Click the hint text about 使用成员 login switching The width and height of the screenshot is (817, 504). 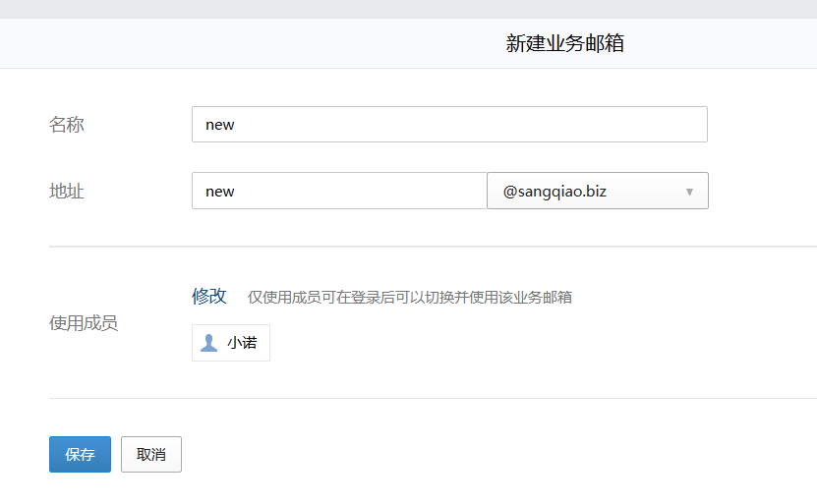tap(409, 297)
